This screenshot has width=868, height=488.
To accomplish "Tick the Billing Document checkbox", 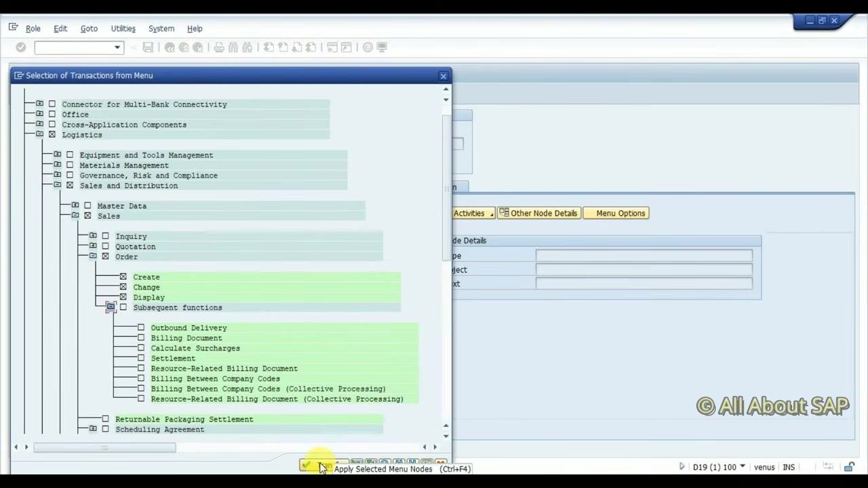I will [141, 338].
